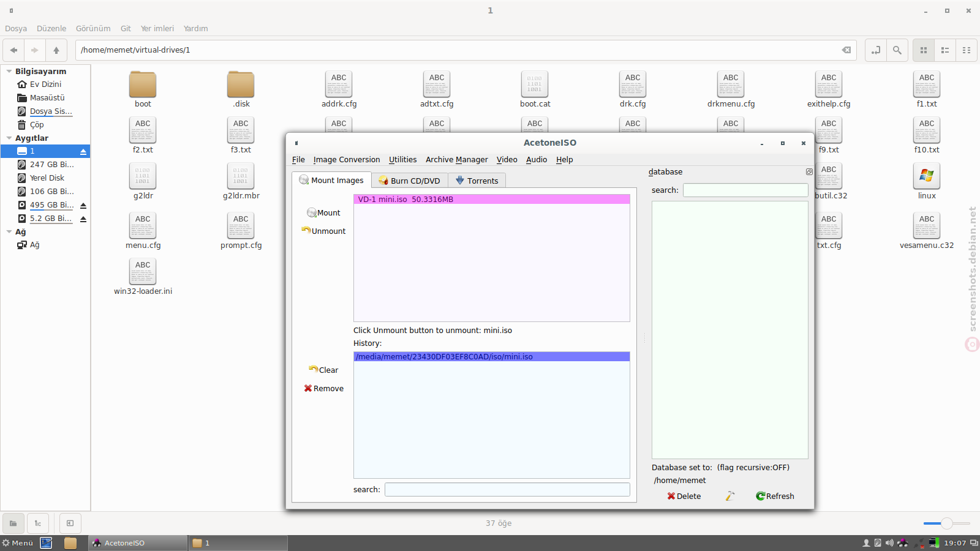This screenshot has height=551, width=980.
Task: Eject the 495 GB volume
Action: pos(83,205)
